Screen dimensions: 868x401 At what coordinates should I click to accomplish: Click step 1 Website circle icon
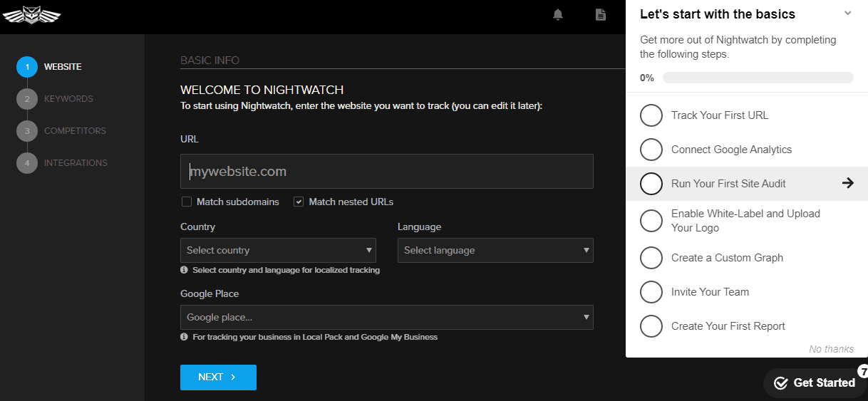(x=27, y=67)
